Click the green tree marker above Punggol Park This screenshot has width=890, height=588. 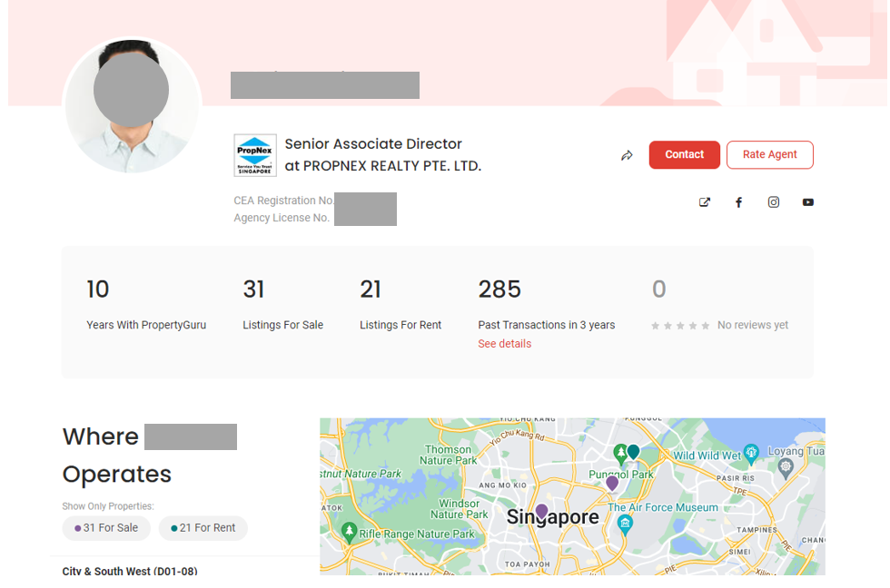click(620, 453)
